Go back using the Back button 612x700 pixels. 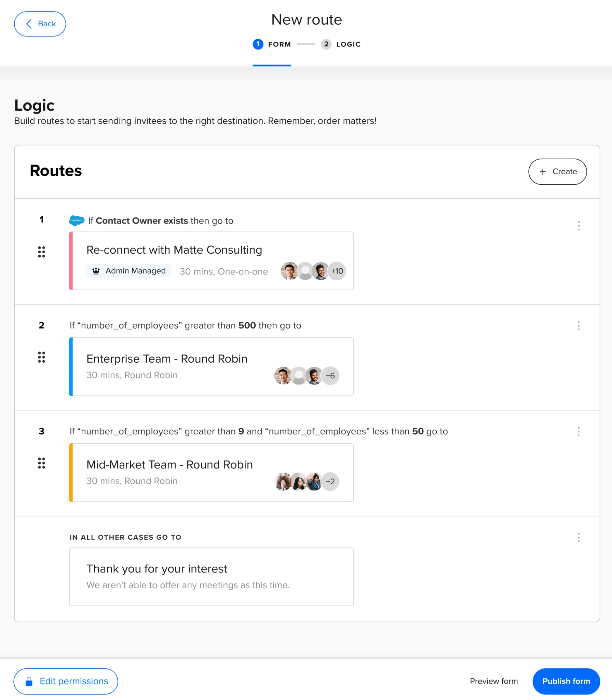coord(40,24)
